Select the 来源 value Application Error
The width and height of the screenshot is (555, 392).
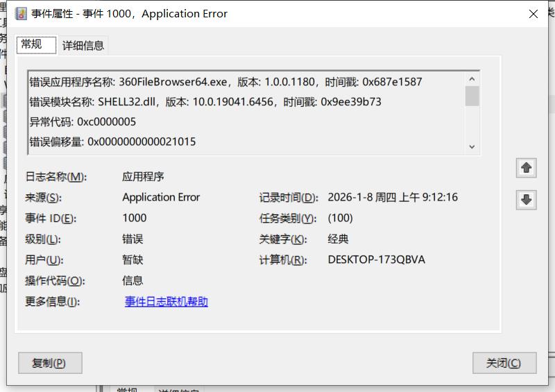161,198
